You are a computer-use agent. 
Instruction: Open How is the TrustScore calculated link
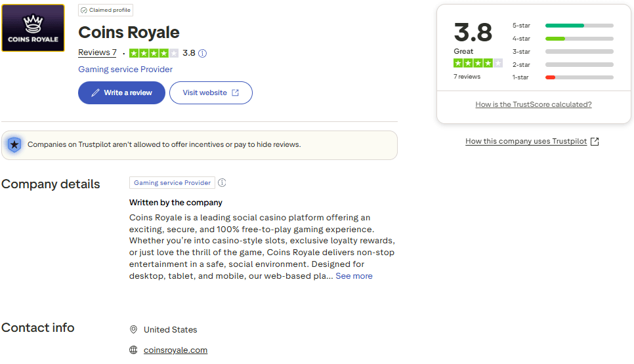pos(534,105)
